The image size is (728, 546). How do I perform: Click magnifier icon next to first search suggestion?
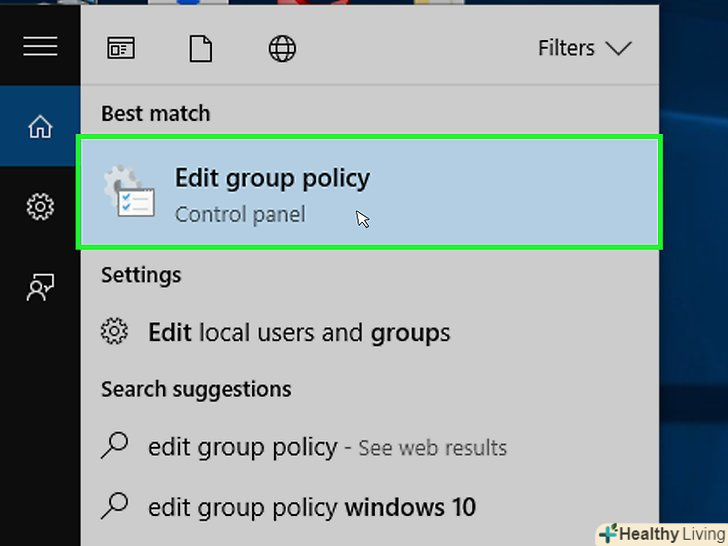116,446
